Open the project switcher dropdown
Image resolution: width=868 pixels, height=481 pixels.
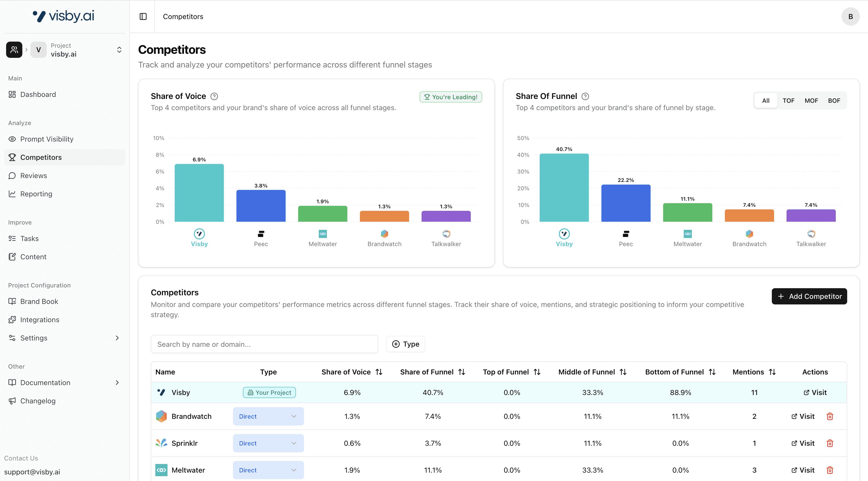pos(119,49)
